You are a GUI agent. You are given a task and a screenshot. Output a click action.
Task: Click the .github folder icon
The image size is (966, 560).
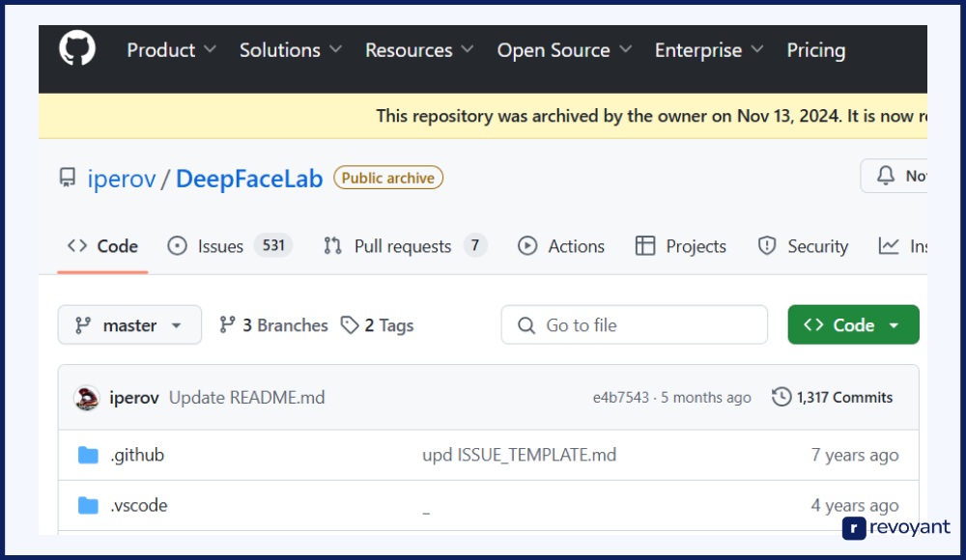(x=88, y=455)
